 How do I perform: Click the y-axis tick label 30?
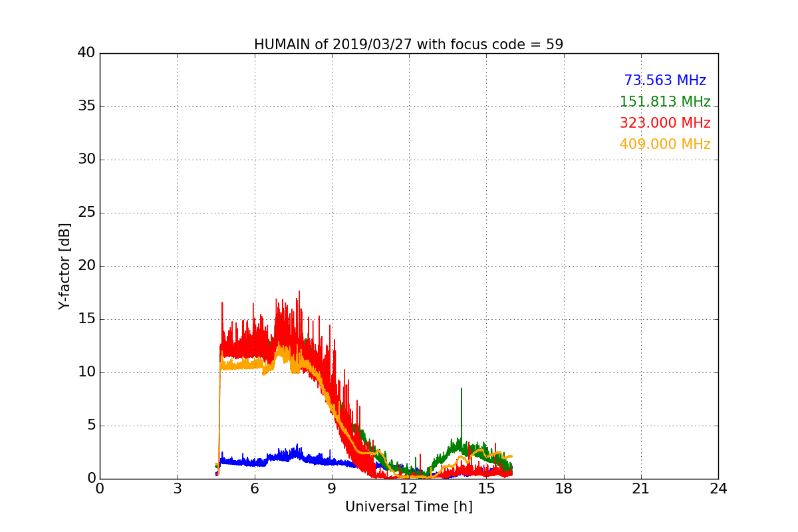pos(86,160)
